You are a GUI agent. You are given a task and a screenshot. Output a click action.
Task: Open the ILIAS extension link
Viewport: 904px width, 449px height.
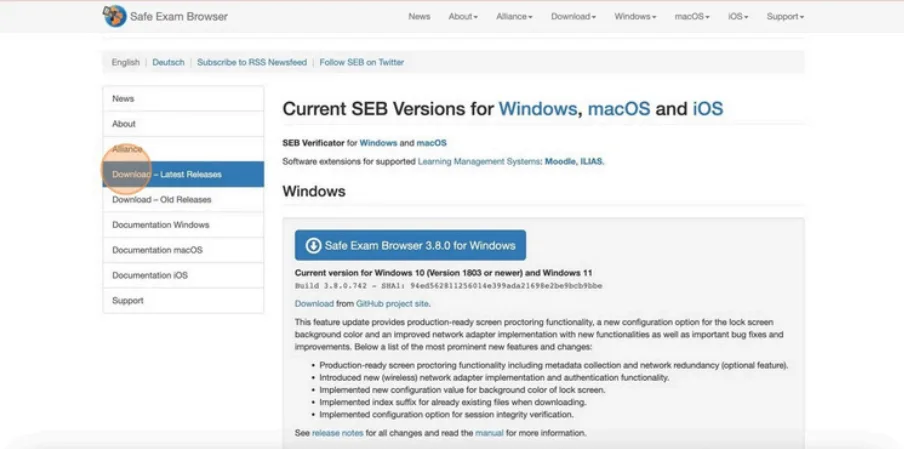pyautogui.click(x=590, y=162)
